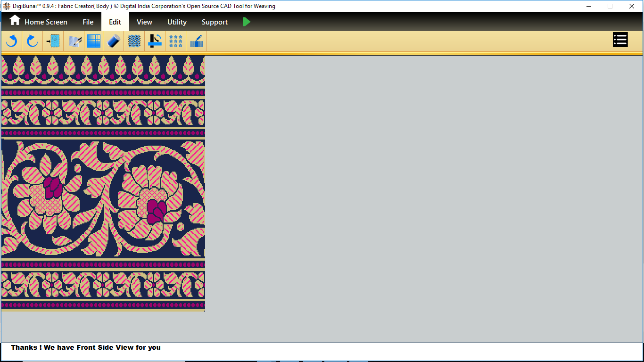Click the front side view status message
The image size is (644, 362).
86,347
